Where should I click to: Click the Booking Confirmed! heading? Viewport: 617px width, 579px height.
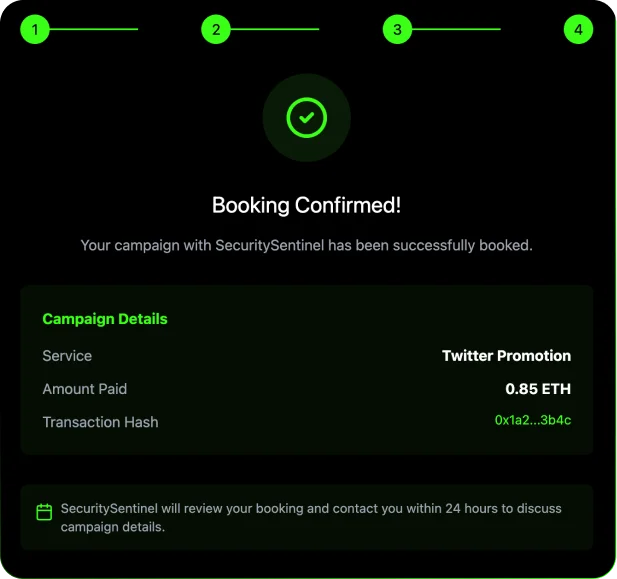point(306,206)
